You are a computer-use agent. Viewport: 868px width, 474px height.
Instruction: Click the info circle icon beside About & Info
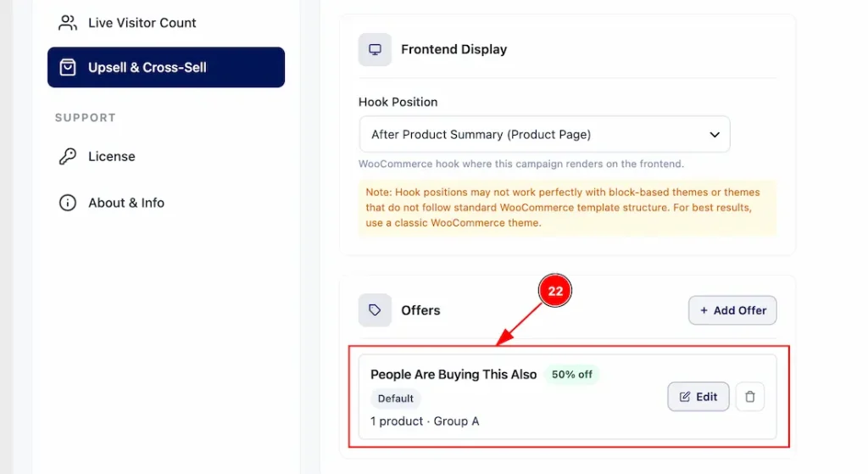[68, 203]
